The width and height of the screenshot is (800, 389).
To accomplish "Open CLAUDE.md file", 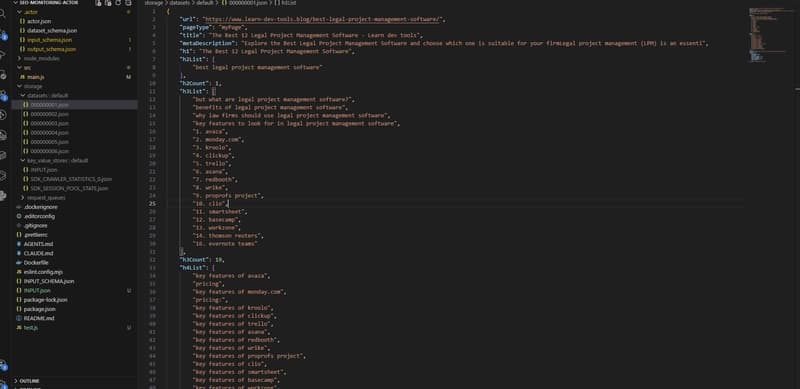I will coord(38,253).
